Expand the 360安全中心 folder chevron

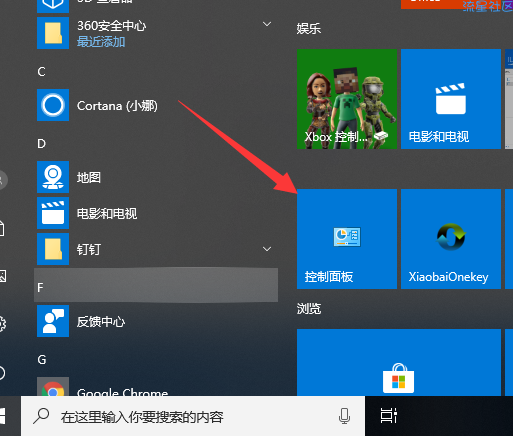(267, 24)
